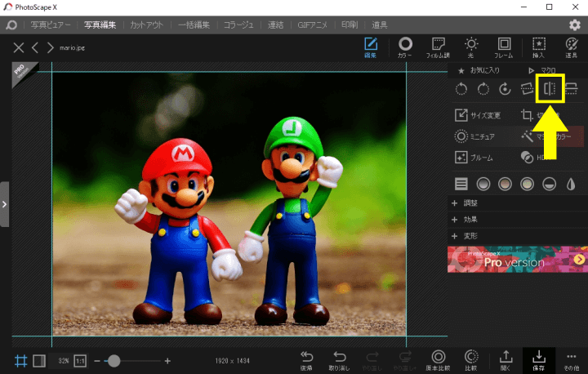The width and height of the screenshot is (588, 374).
Task: Open the フレーム (Frame) panel
Action: pyautogui.click(x=504, y=47)
